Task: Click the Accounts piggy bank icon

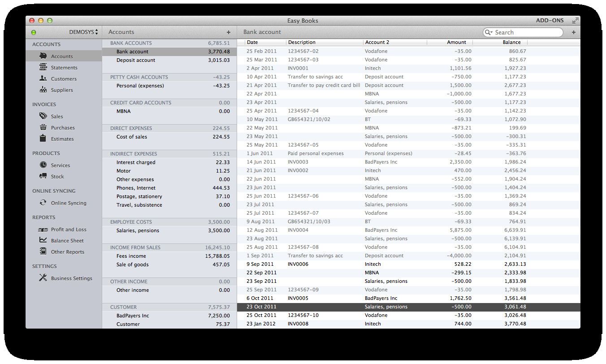Action: (43, 56)
